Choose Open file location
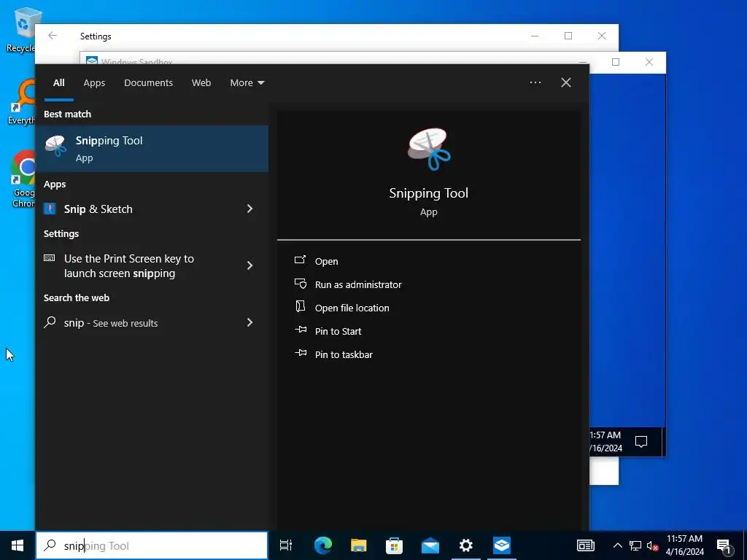747x560 pixels. (352, 308)
